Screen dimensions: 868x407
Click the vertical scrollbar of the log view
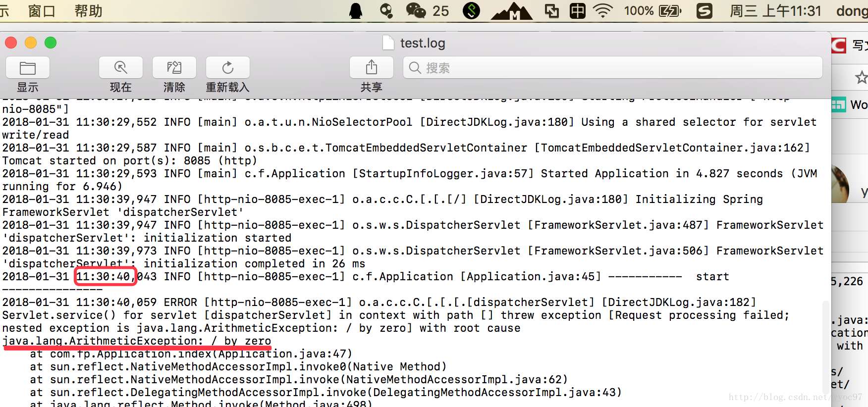click(825, 347)
